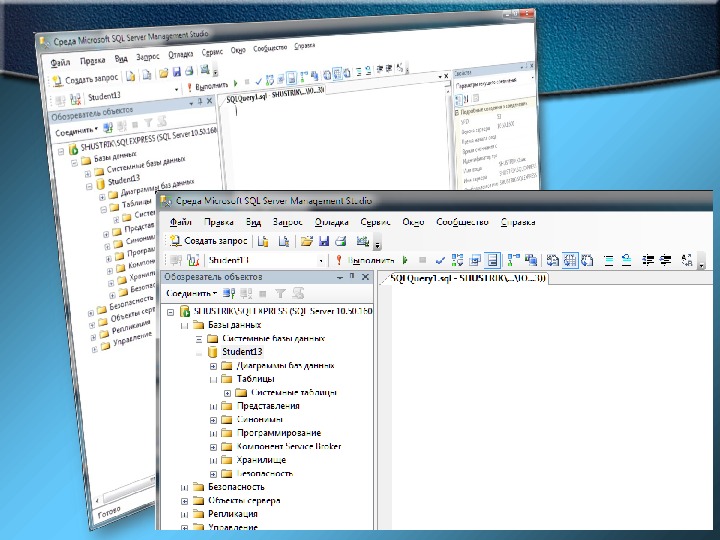Select Student13 database node in front tree

tap(242, 352)
